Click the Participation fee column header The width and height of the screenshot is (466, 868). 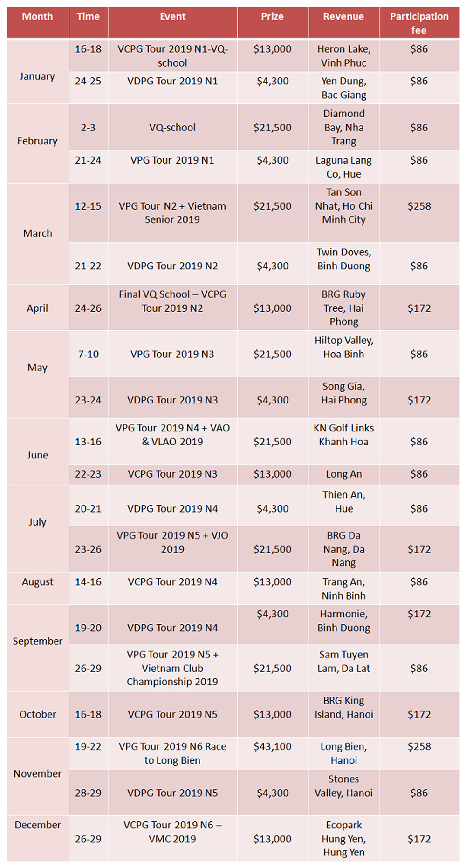(419, 22)
